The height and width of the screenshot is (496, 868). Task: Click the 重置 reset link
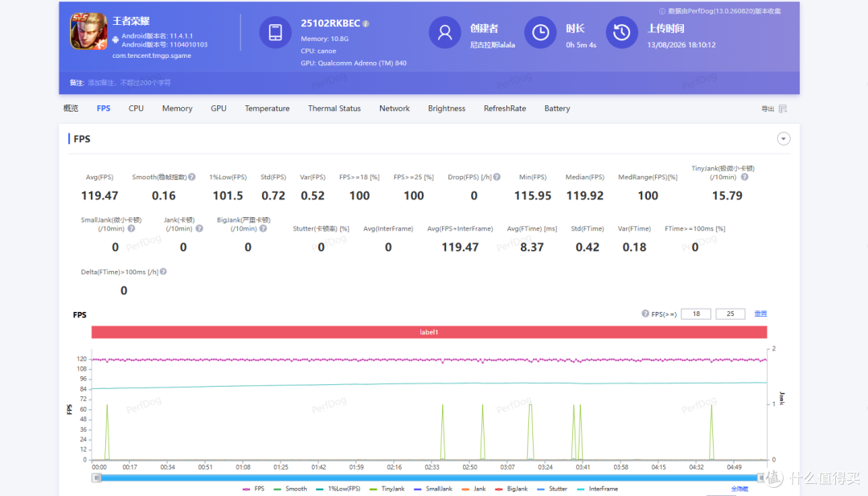tap(760, 314)
